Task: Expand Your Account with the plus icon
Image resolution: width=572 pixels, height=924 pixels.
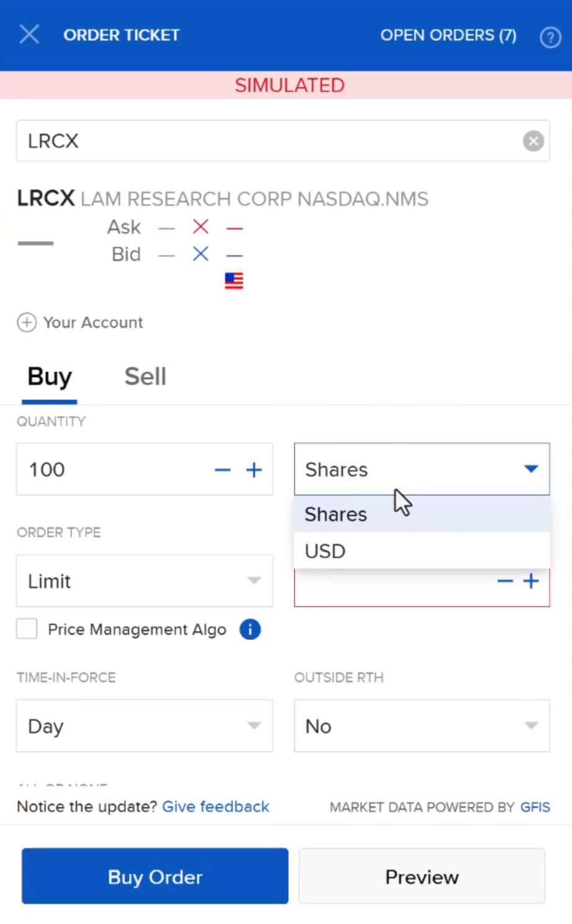Action: (27, 322)
